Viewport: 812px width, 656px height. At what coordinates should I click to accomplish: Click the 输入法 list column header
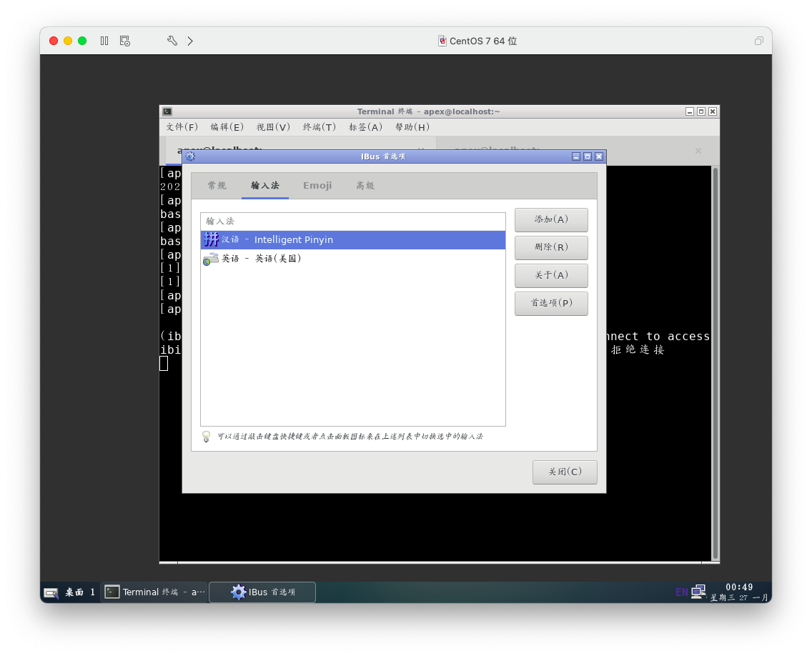pyautogui.click(x=352, y=221)
